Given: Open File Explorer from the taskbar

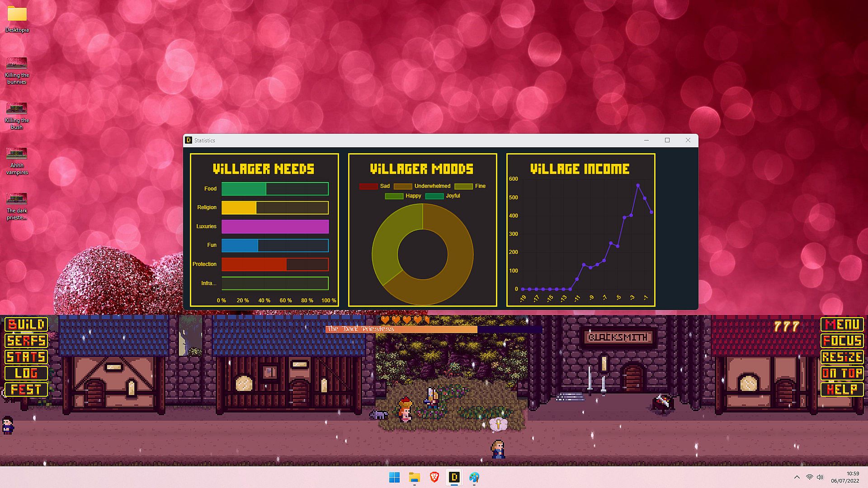Looking at the screenshot, I should pyautogui.click(x=414, y=477).
